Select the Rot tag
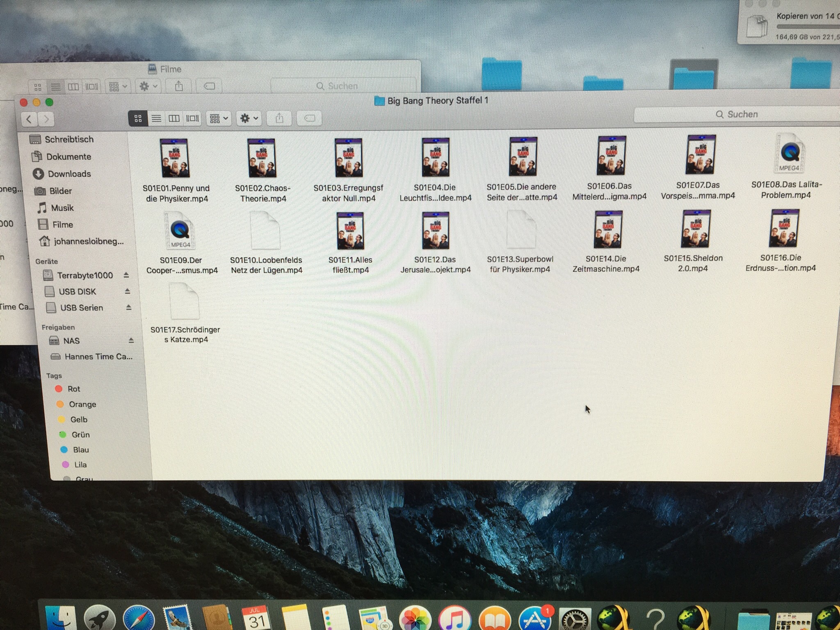 coord(68,389)
